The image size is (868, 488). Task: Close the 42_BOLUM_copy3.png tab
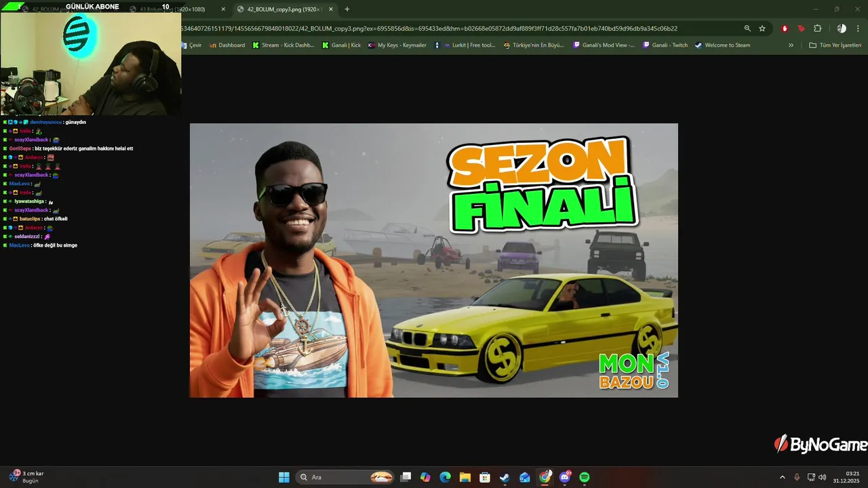tap(331, 9)
